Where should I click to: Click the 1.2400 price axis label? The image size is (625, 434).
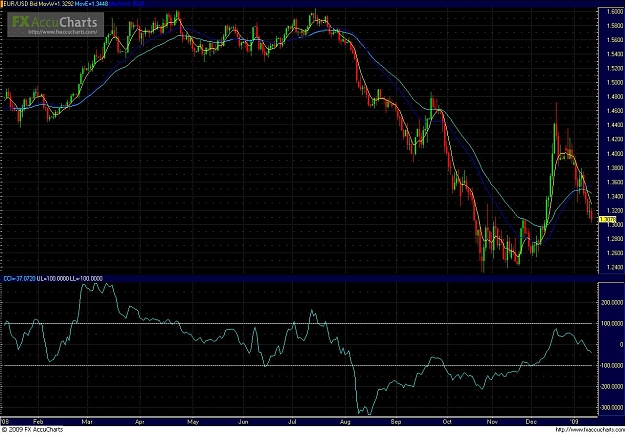[x=614, y=267]
